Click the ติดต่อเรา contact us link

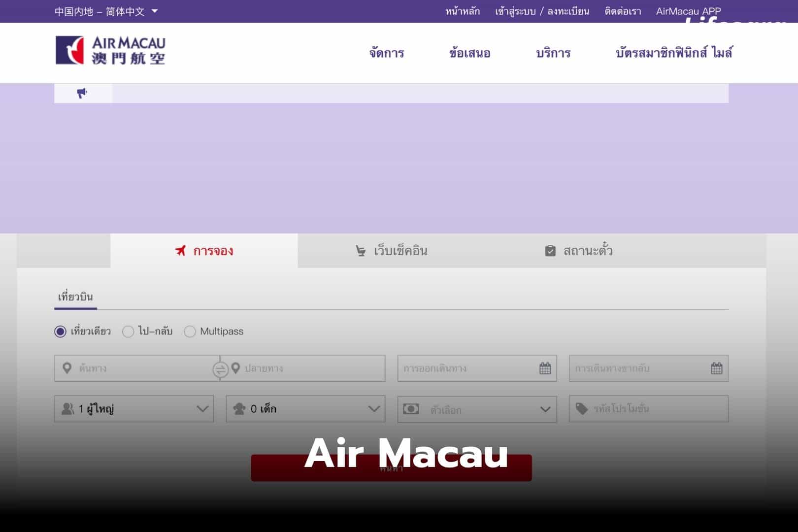623,11
